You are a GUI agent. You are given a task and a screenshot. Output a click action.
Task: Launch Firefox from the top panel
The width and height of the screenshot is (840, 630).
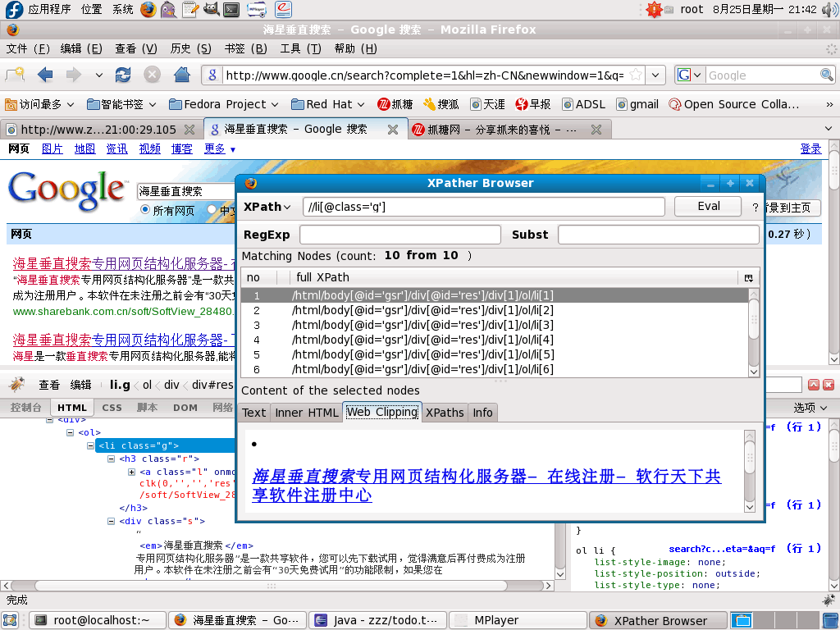pyautogui.click(x=148, y=9)
